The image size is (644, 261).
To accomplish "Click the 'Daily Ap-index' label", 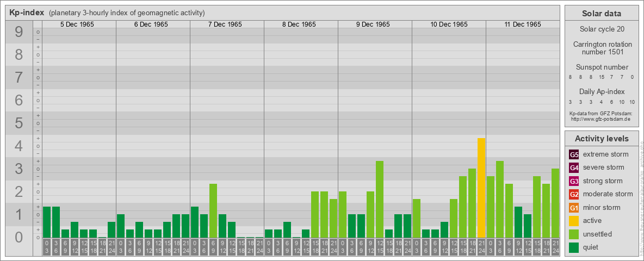I will (x=602, y=91).
